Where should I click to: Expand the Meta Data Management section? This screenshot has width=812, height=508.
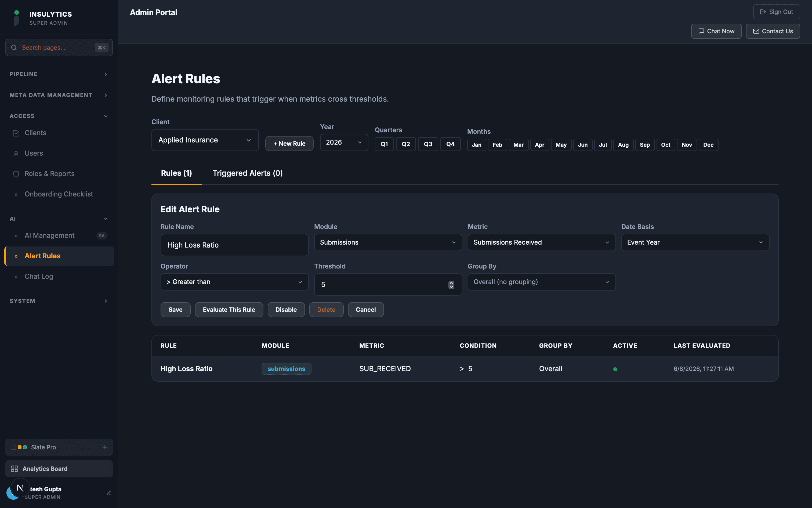point(59,95)
